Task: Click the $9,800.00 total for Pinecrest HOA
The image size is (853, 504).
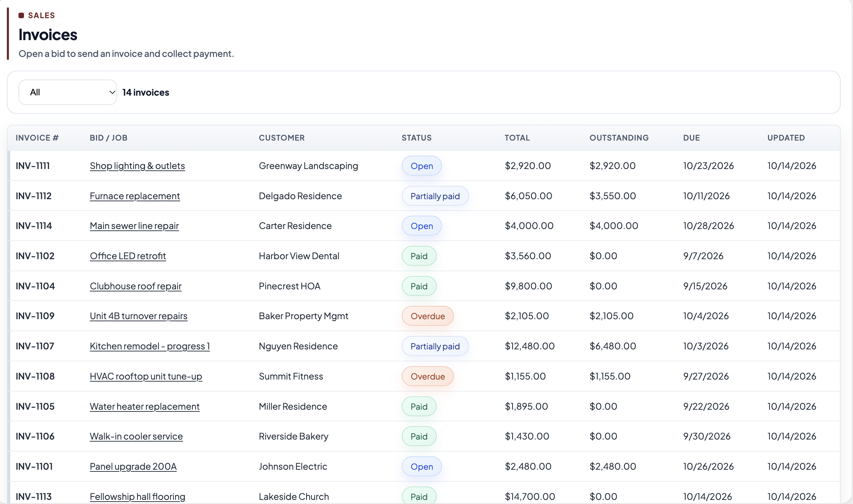Action: (528, 286)
